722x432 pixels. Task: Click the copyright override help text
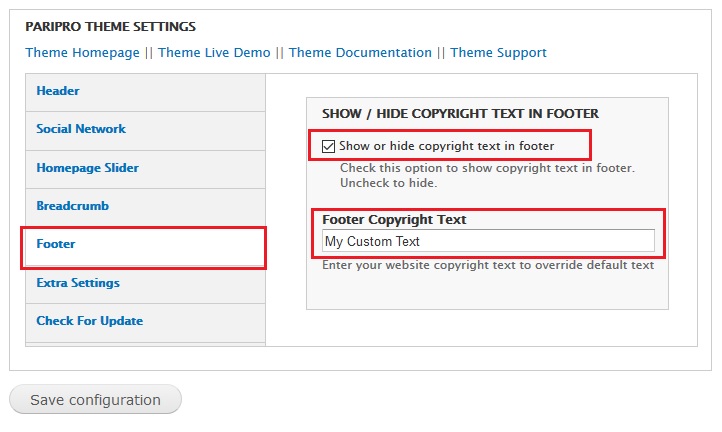488,265
